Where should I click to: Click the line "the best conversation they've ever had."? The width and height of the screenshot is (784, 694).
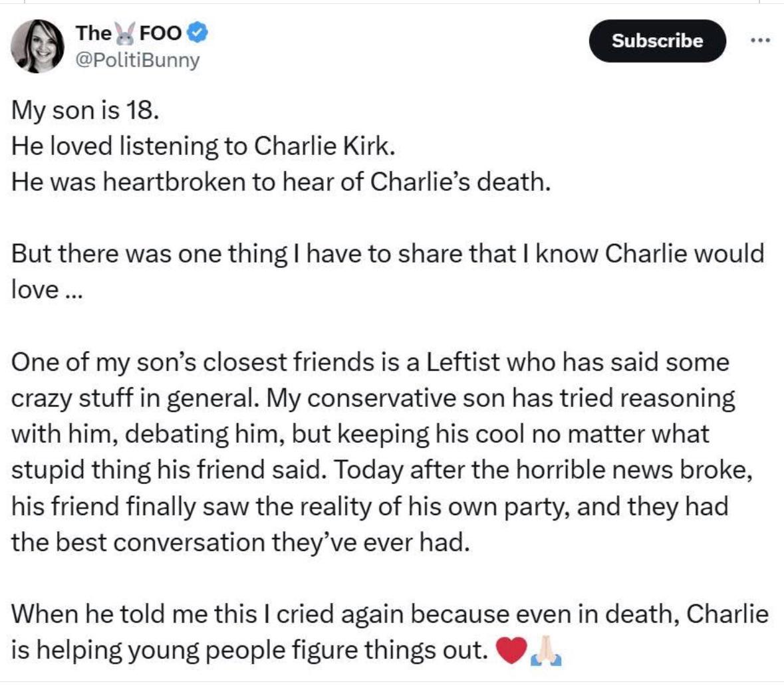point(241,543)
